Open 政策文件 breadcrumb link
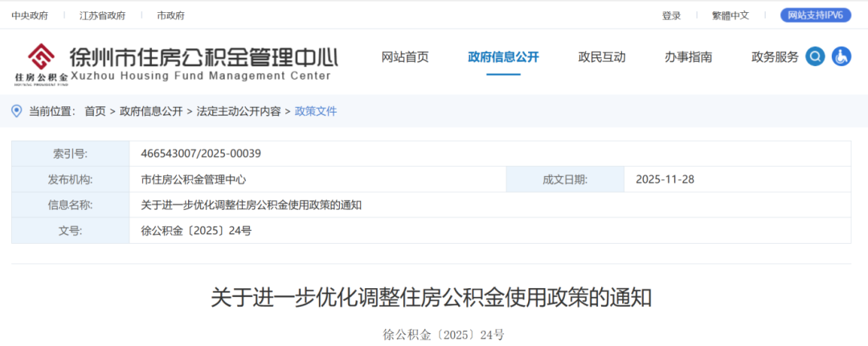This screenshot has width=868, height=346. 316,111
